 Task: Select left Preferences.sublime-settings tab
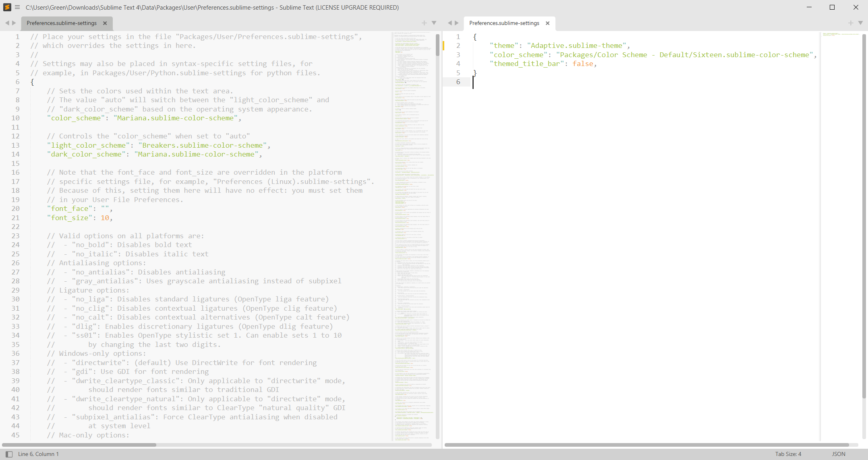pos(62,23)
